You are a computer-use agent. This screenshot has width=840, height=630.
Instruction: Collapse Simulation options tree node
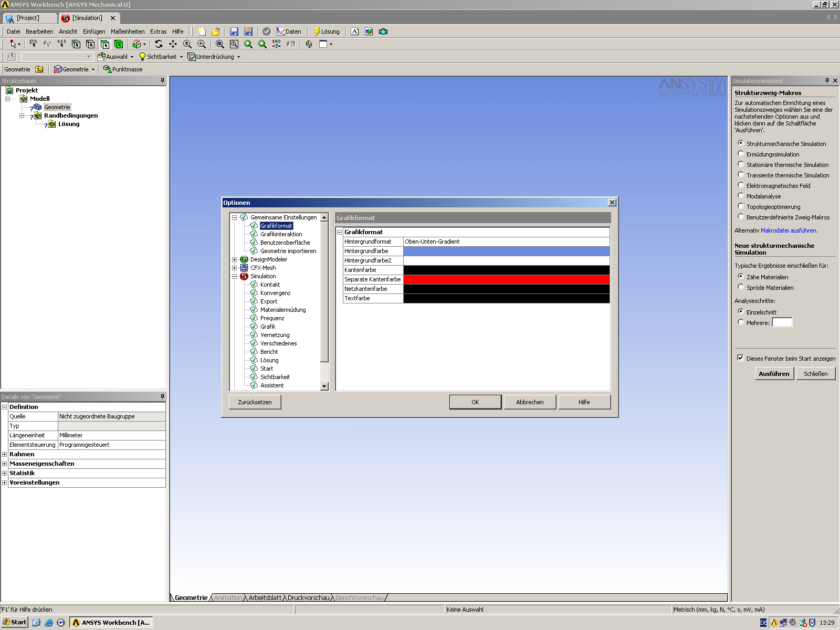(234, 276)
